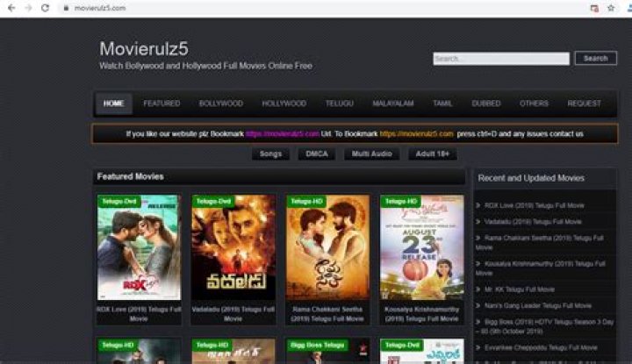This screenshot has height=364, width=632.
Task: Bookmark the page with the star icon
Action: pyautogui.click(x=611, y=8)
